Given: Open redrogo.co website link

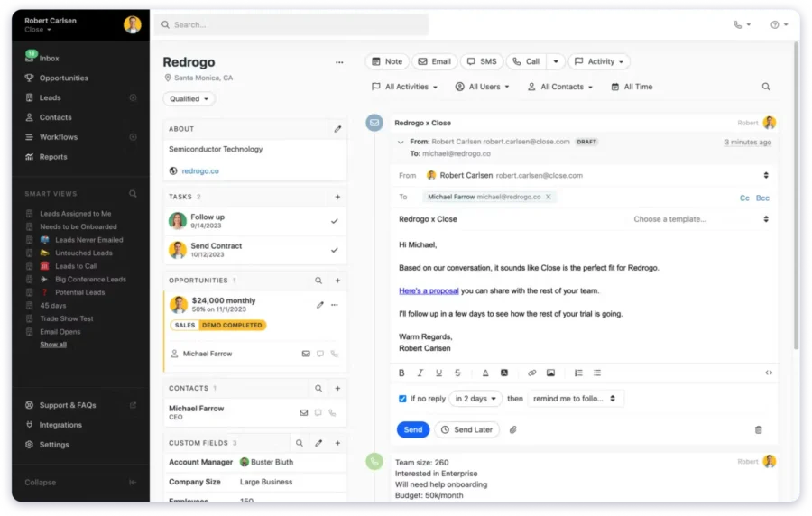Looking at the screenshot, I should [200, 171].
